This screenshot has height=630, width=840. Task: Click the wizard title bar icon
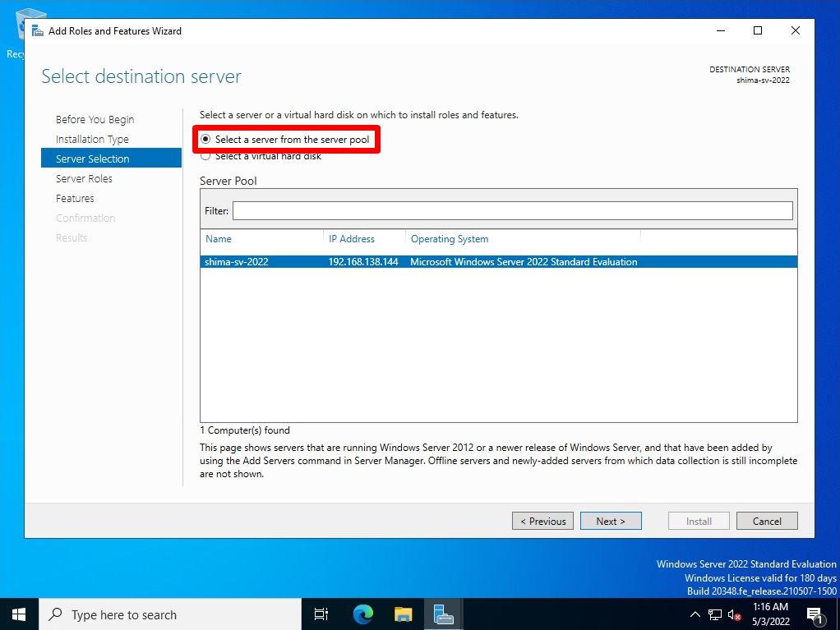coord(37,31)
